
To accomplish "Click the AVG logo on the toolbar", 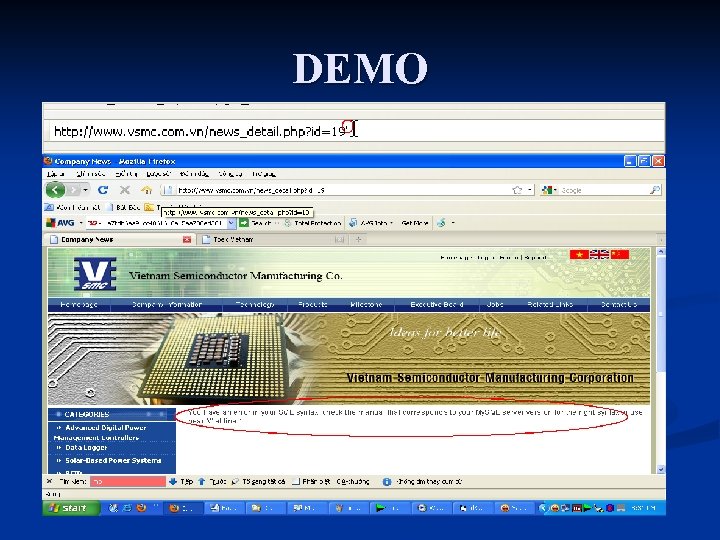I will [60, 223].
